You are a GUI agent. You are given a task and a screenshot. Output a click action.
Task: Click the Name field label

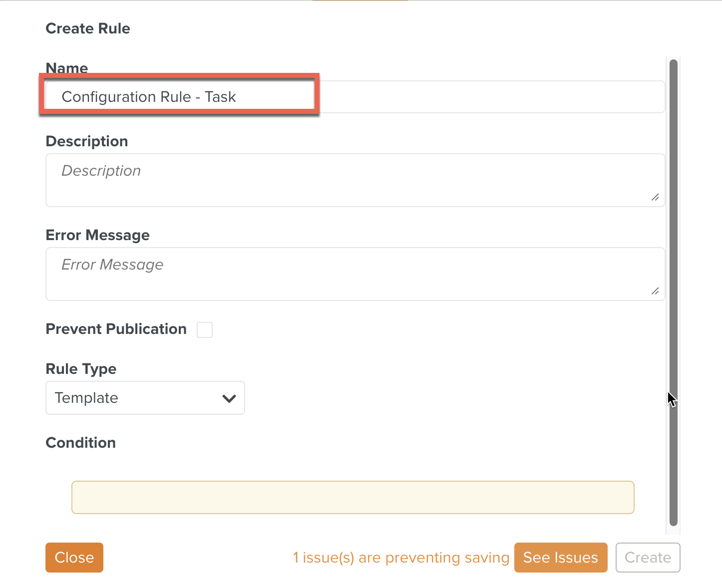pos(66,68)
